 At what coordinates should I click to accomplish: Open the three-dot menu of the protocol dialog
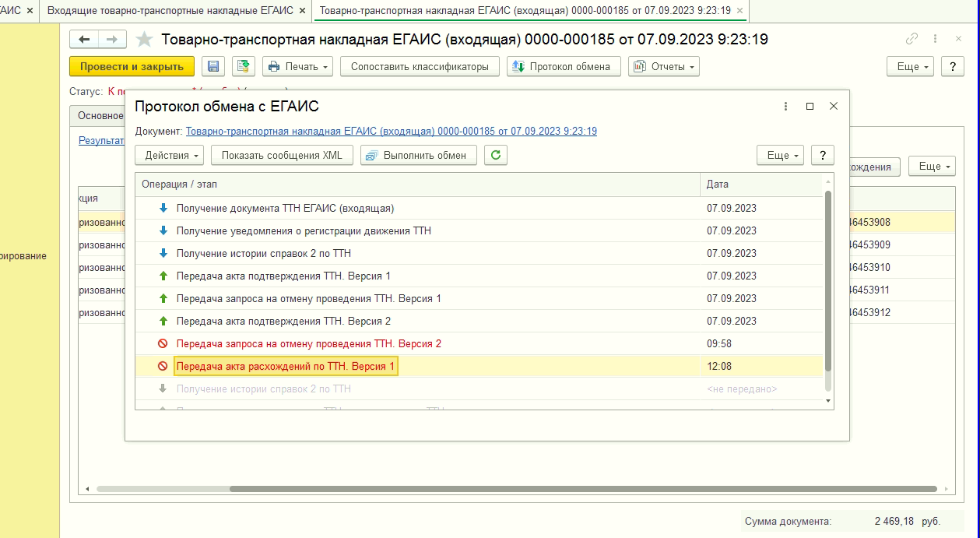(x=786, y=106)
